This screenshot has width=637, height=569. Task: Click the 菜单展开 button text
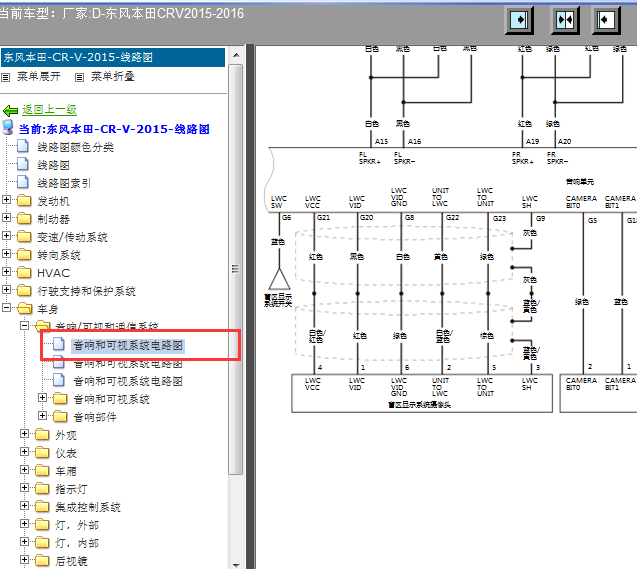click(x=39, y=76)
